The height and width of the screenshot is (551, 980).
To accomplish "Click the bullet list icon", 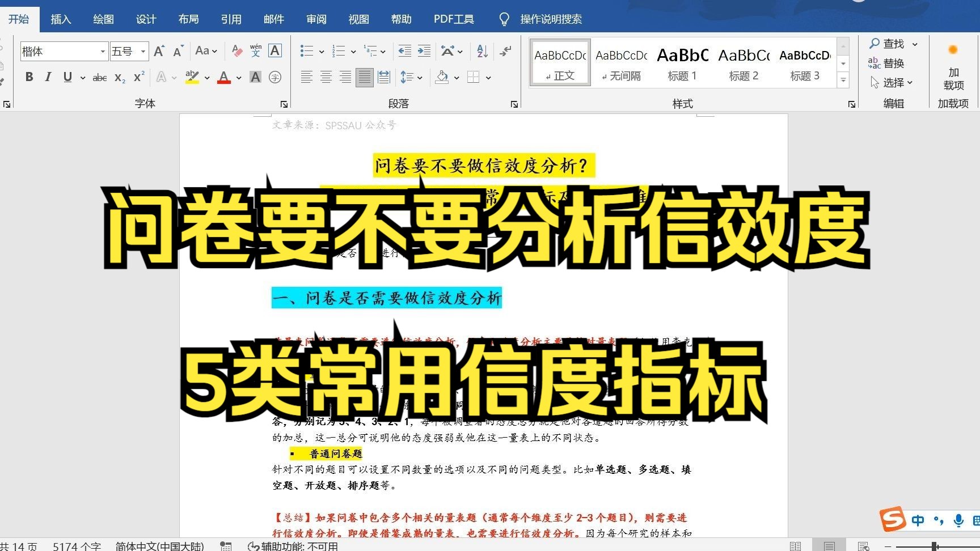I will [x=307, y=51].
